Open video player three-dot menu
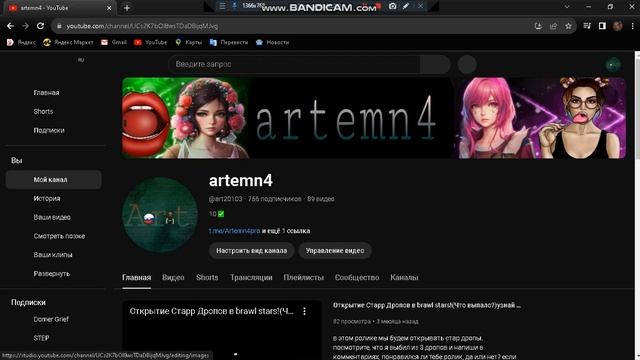 304,311
